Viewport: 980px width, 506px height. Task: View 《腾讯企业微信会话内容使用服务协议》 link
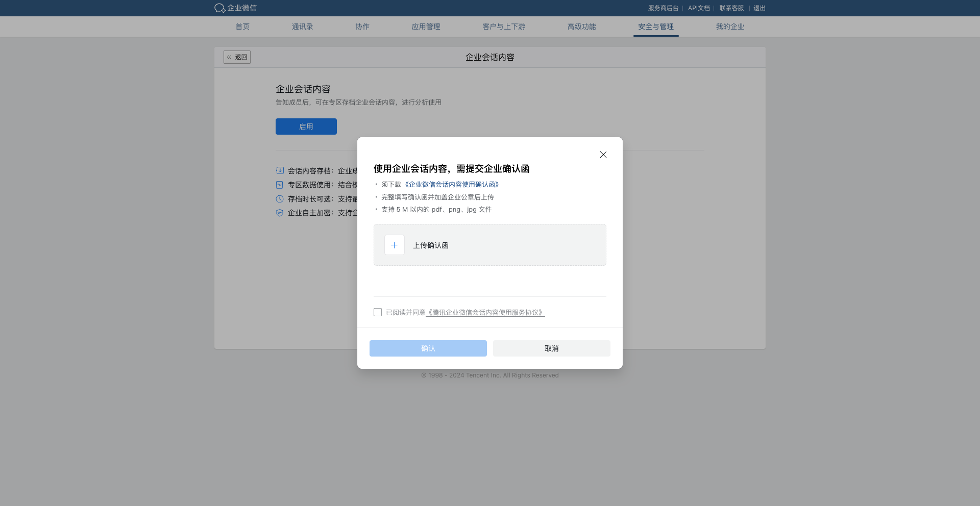click(x=485, y=312)
